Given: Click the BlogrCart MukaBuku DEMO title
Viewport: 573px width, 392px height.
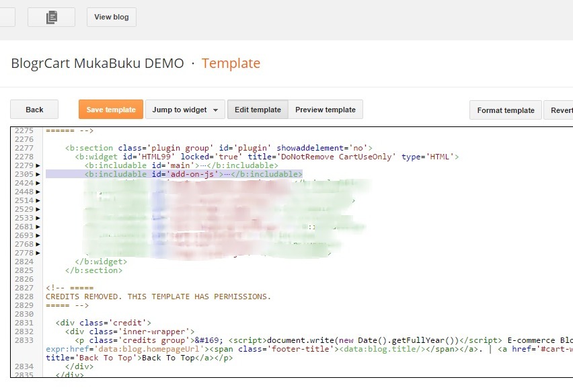Looking at the screenshot, I should pyautogui.click(x=98, y=63).
